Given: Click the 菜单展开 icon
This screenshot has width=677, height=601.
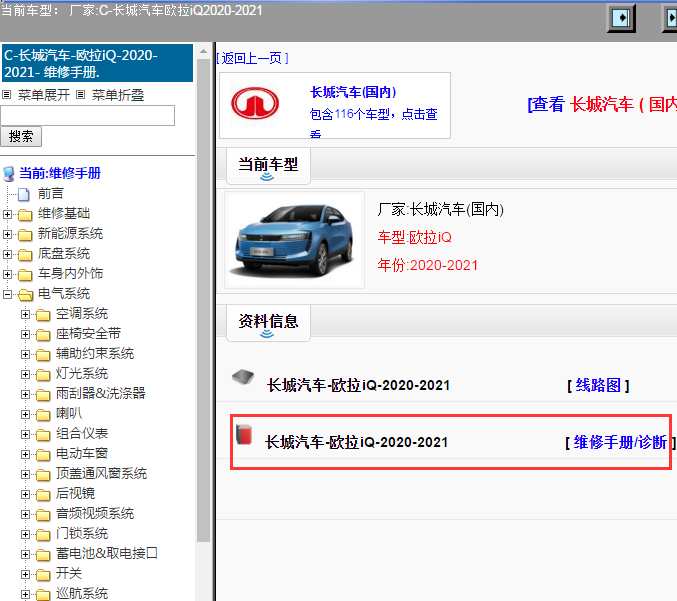Looking at the screenshot, I should tap(6, 95).
